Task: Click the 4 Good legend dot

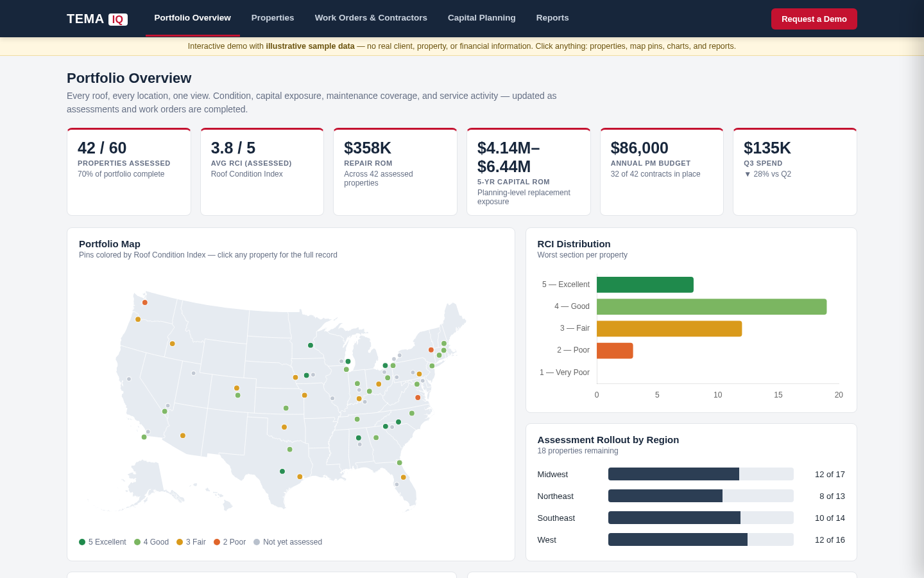Action: [137, 542]
